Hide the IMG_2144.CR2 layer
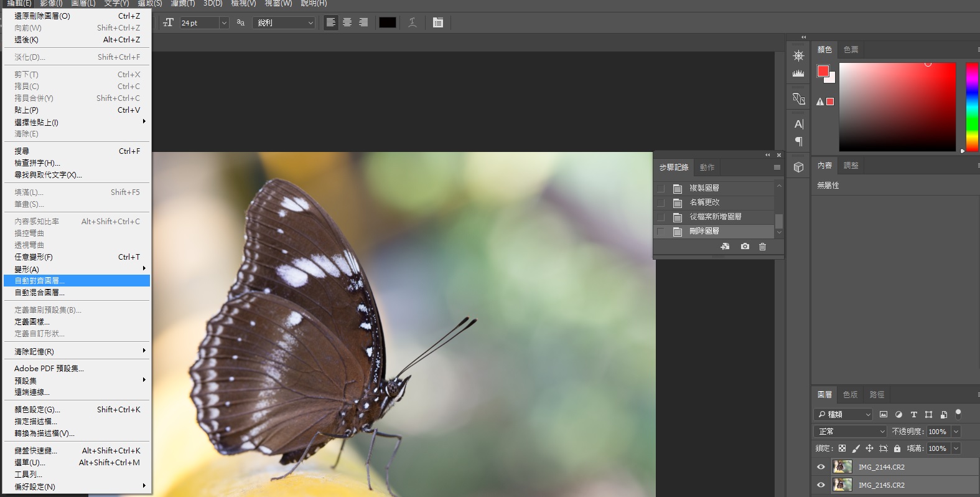980x497 pixels. [x=821, y=466]
